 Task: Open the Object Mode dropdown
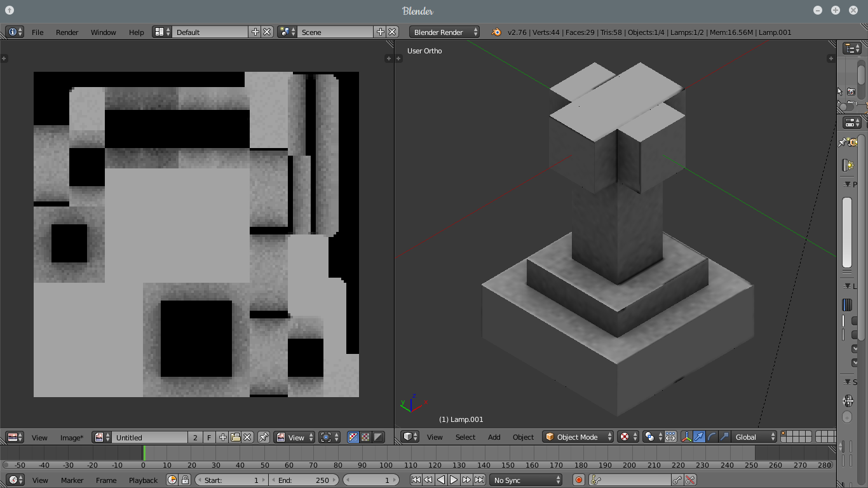pos(578,437)
